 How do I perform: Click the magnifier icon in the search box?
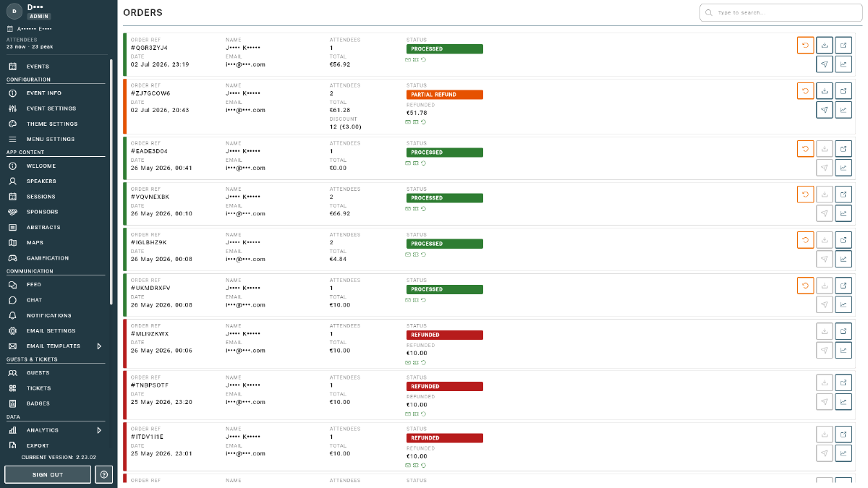709,13
